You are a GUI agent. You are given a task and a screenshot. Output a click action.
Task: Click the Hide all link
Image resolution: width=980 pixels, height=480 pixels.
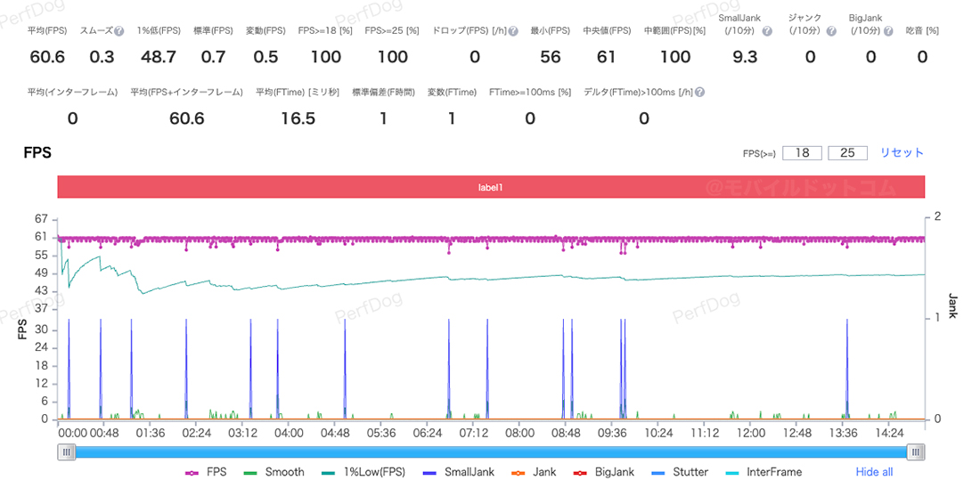click(x=874, y=472)
